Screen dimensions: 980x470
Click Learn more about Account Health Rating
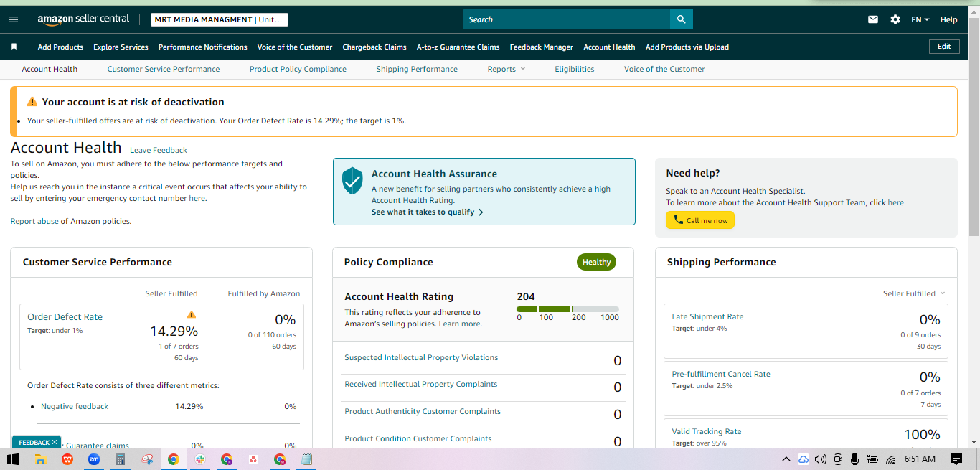(x=460, y=324)
